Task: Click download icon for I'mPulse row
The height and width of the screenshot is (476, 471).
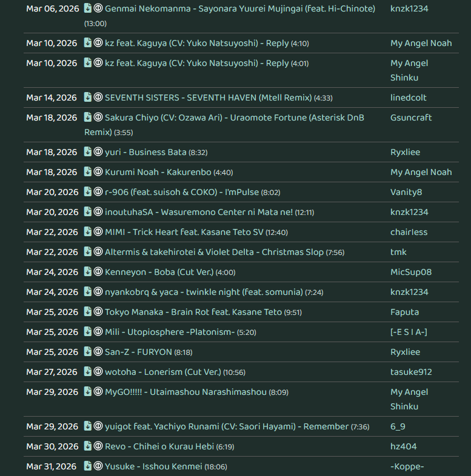Action: click(87, 192)
